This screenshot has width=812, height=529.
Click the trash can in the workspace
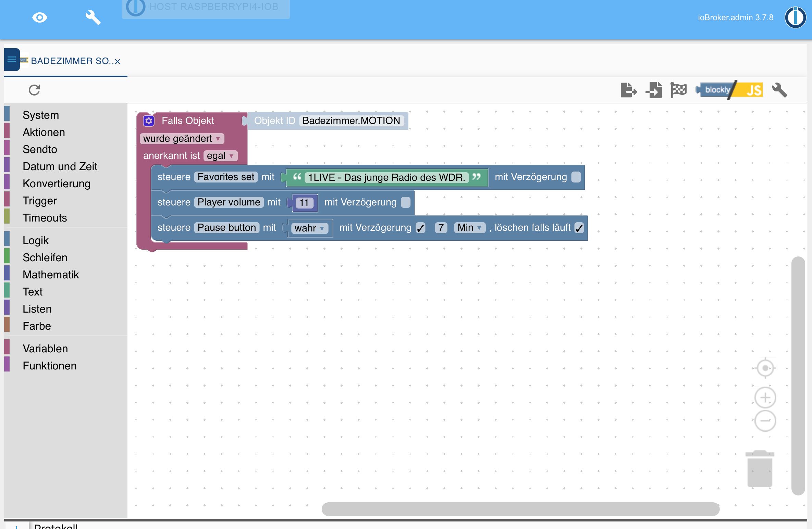point(760,469)
